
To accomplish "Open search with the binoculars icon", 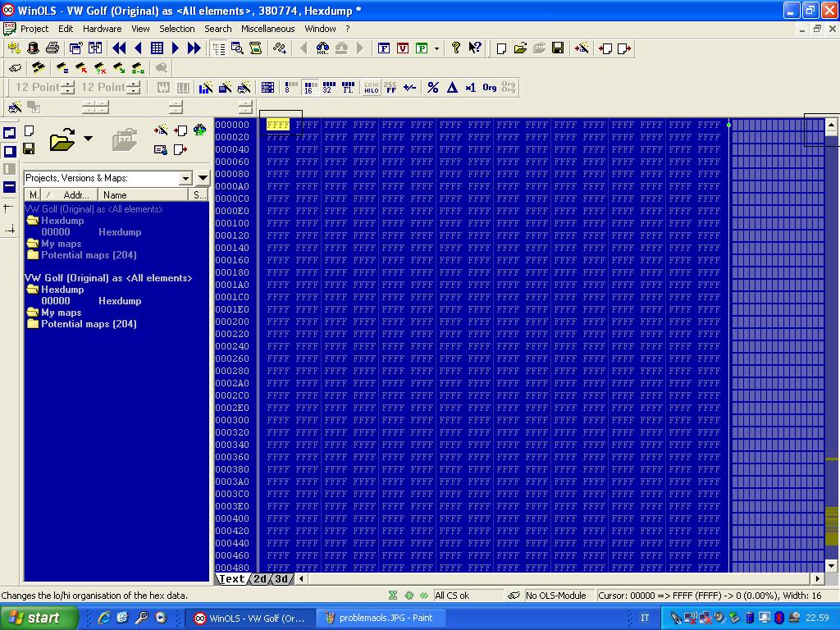I will pyautogui.click(x=322, y=48).
